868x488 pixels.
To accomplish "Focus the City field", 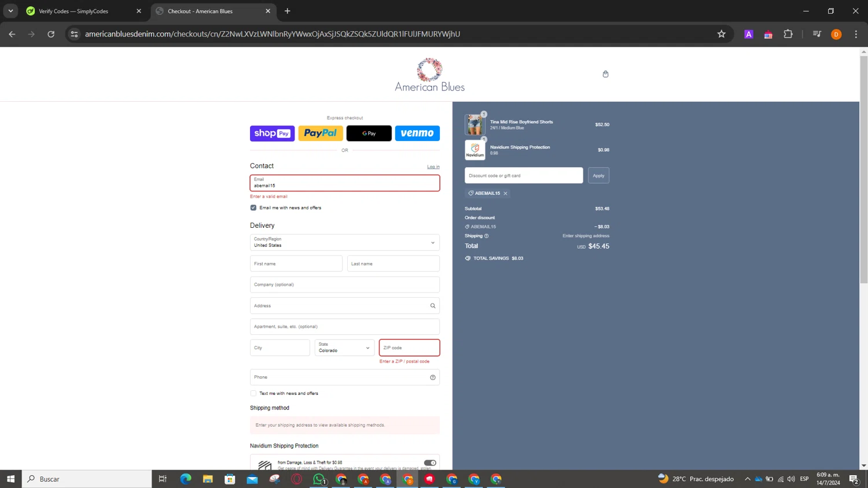I will tap(280, 347).
